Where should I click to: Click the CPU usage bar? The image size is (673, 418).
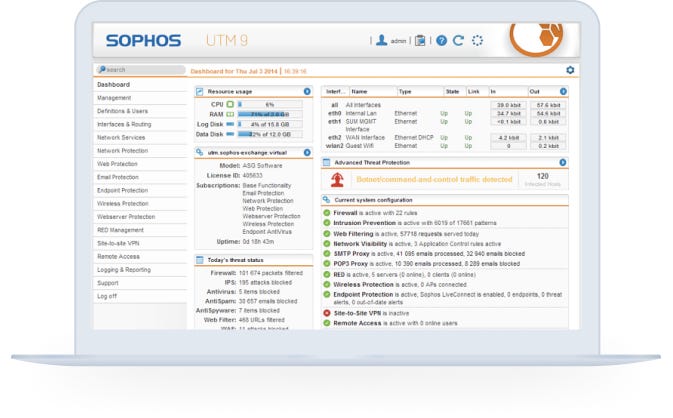tap(270, 104)
